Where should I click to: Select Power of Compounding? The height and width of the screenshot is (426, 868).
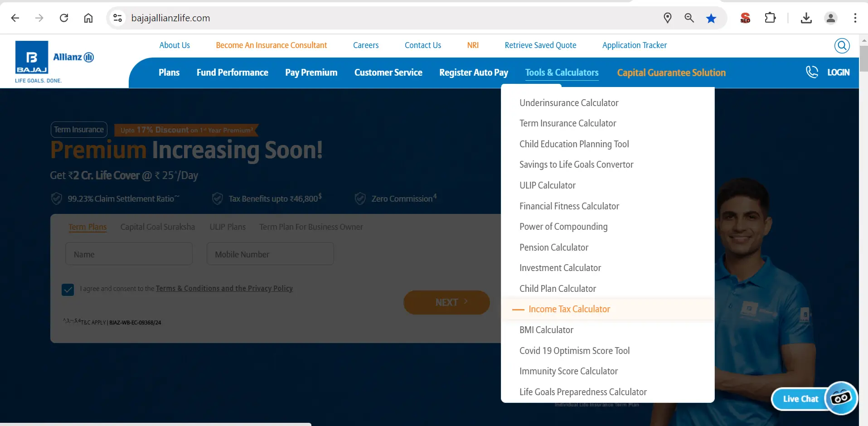(x=563, y=227)
